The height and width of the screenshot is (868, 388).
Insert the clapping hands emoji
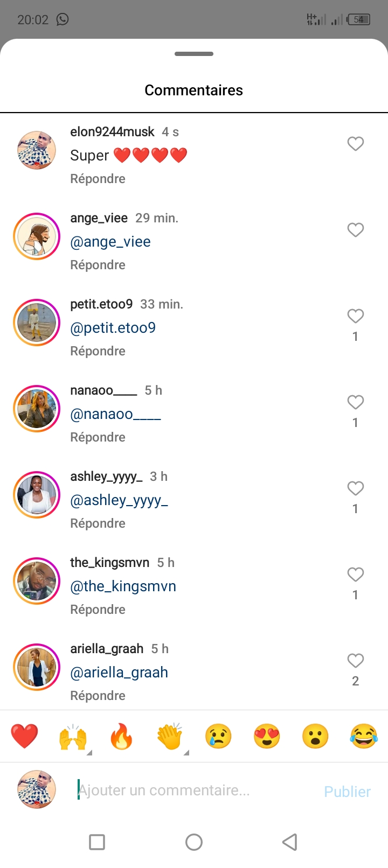pos(170,736)
